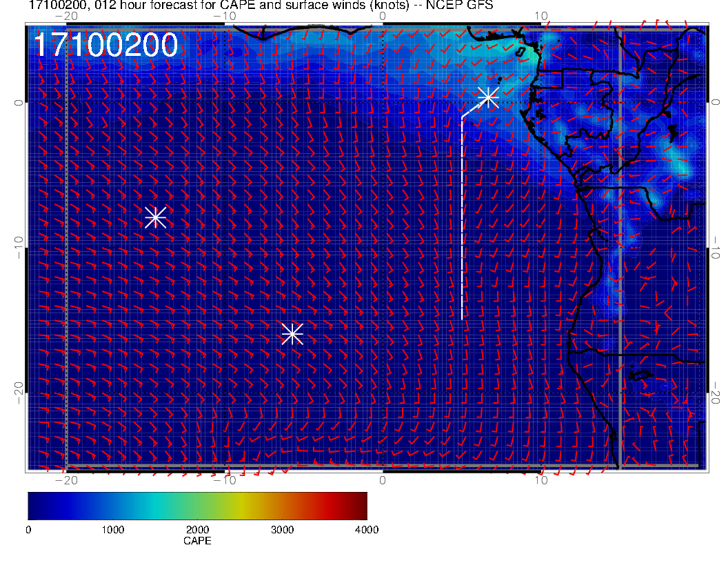This screenshot has height=563, width=728.
Task: Click the large white 17100200 timestamp label
Action: click(106, 46)
